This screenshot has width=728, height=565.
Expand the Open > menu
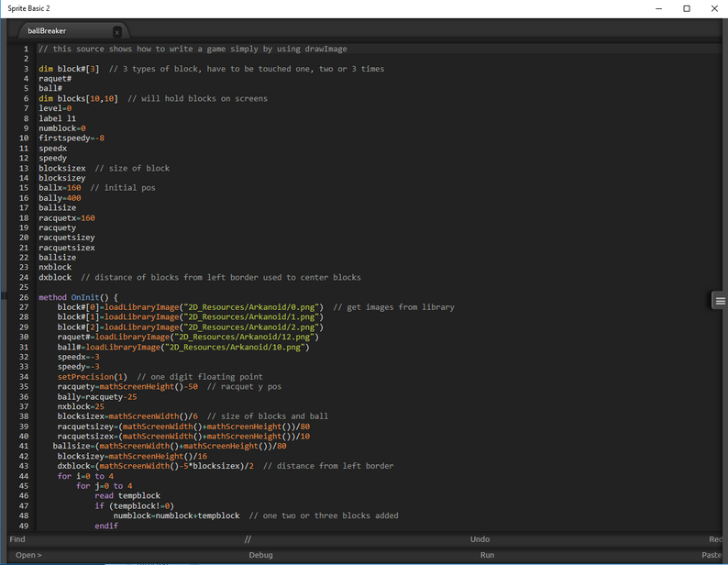(28, 555)
